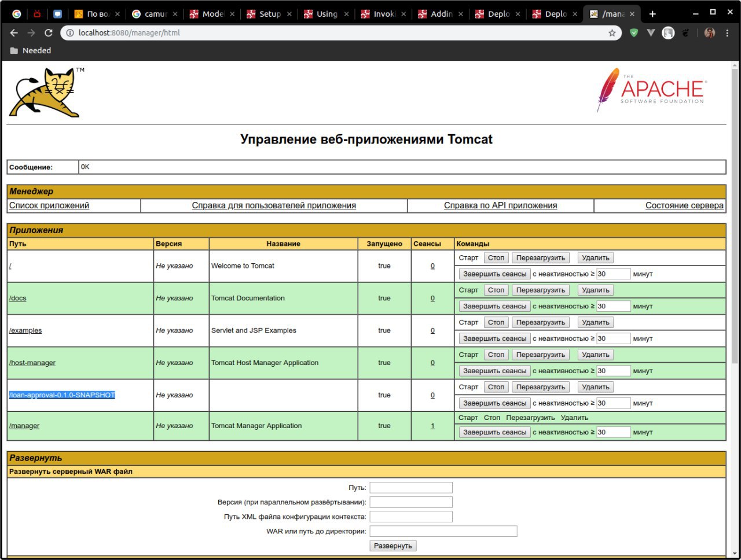Click Перезагрузить for the /docs application
Image resolution: width=741 pixels, height=560 pixels.
pyautogui.click(x=541, y=290)
